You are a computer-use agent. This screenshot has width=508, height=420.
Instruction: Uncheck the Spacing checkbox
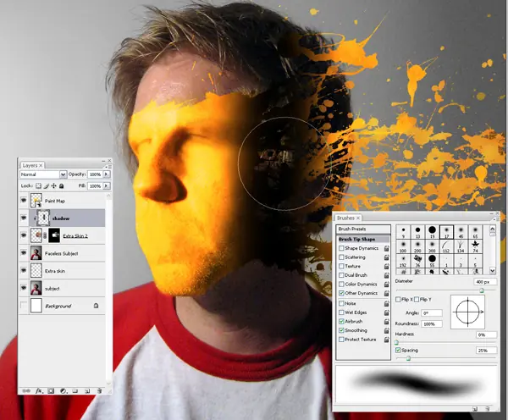[398, 351]
